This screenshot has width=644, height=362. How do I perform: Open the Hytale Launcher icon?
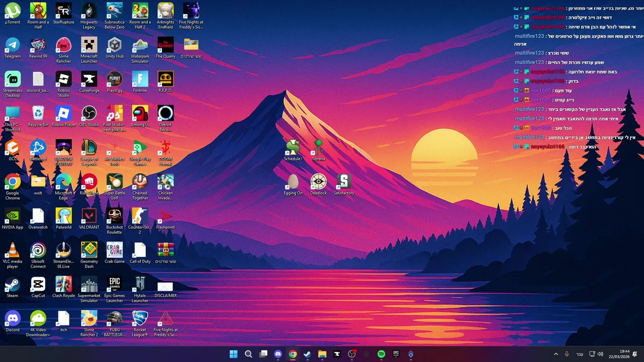point(140,290)
